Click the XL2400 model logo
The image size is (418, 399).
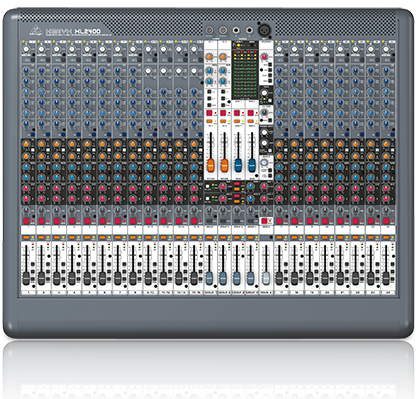click(x=87, y=31)
